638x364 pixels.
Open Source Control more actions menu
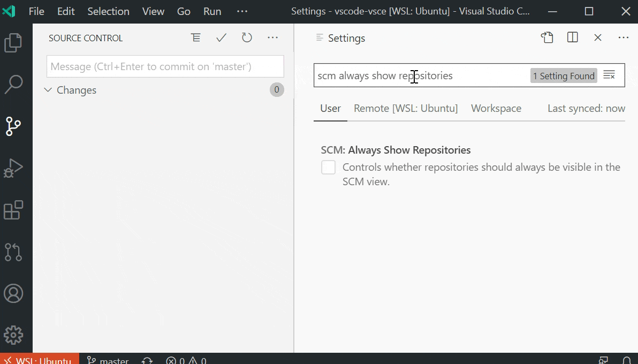coord(272,37)
